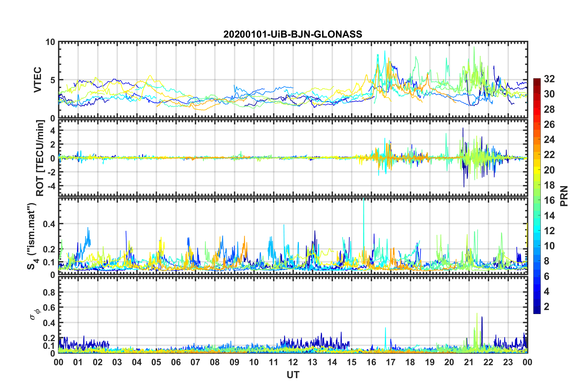Click the colorbar tick label 16
The height and width of the screenshot is (392, 586).
tap(549, 200)
